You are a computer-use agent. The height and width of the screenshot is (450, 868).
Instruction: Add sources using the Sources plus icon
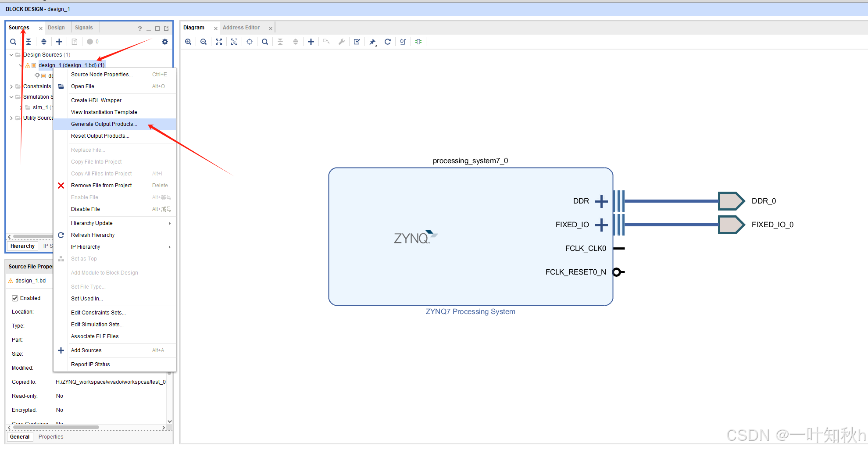point(59,42)
